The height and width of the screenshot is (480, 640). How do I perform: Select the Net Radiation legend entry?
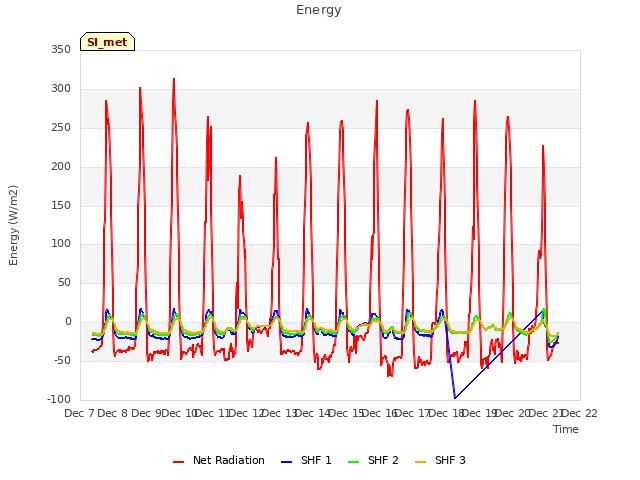pyautogui.click(x=219, y=460)
